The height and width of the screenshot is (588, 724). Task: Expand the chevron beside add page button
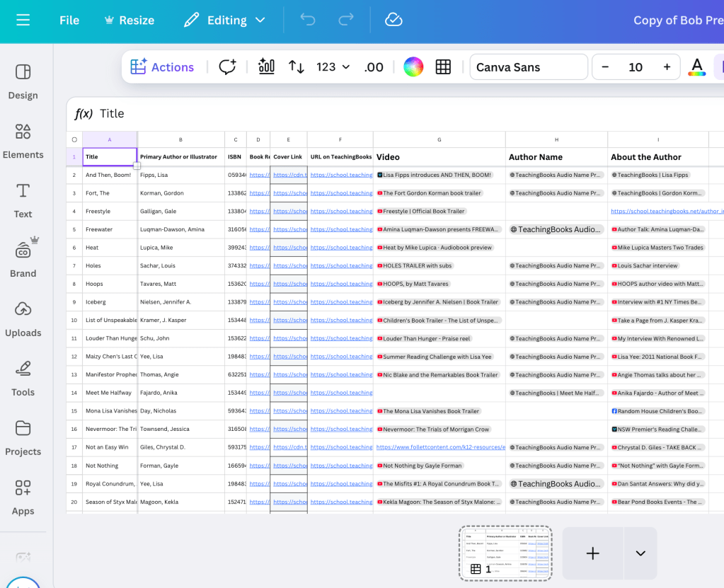[x=640, y=553]
